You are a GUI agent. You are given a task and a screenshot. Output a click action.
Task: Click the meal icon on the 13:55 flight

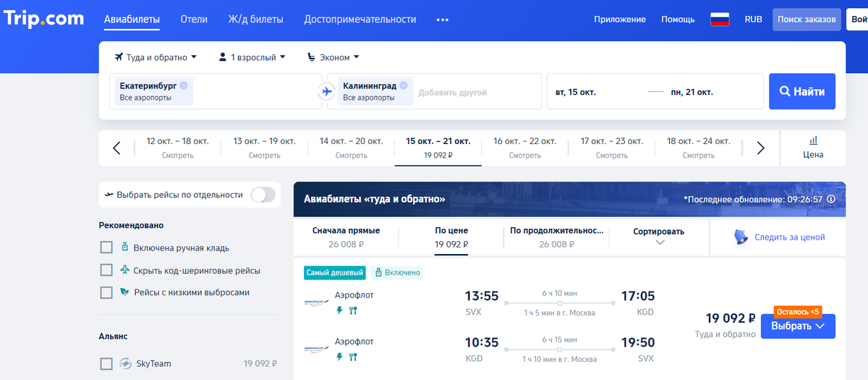click(353, 311)
